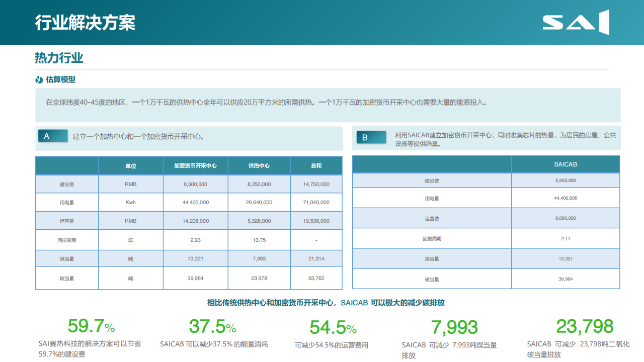This screenshot has width=644, height=362.
Task: Select the 加密货币开采中心 column header
Action: (x=195, y=165)
